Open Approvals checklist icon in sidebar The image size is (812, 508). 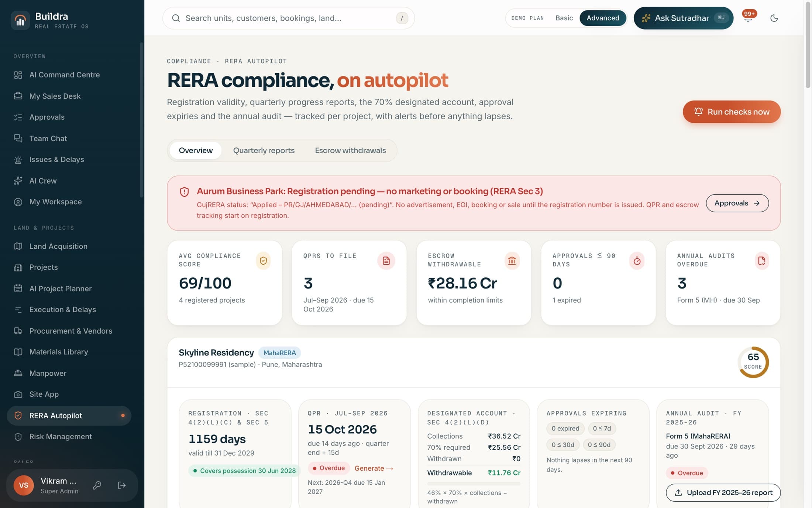18,117
